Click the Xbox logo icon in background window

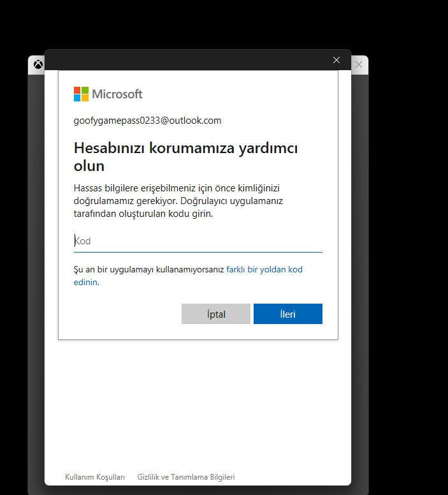[x=38, y=64]
